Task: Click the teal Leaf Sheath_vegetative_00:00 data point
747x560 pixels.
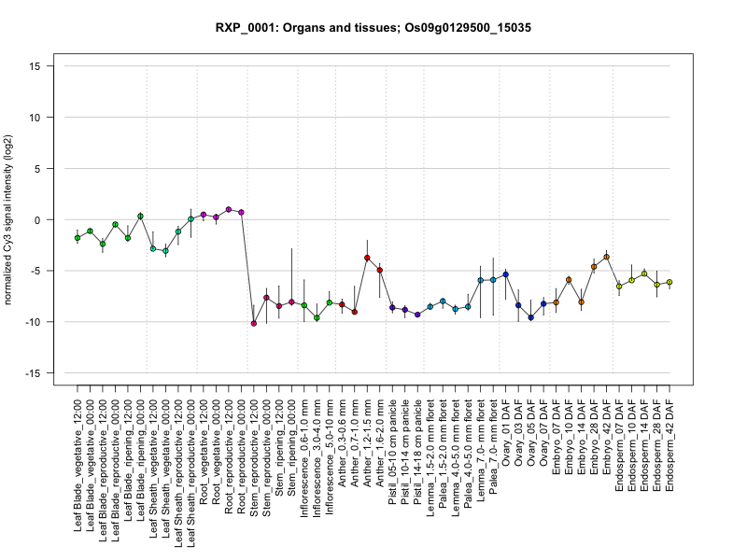Action: point(165,251)
